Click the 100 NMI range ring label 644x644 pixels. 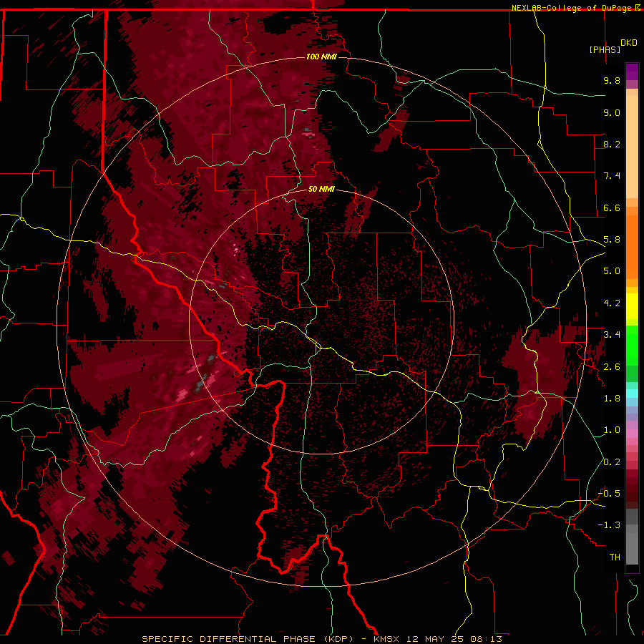[x=321, y=57]
